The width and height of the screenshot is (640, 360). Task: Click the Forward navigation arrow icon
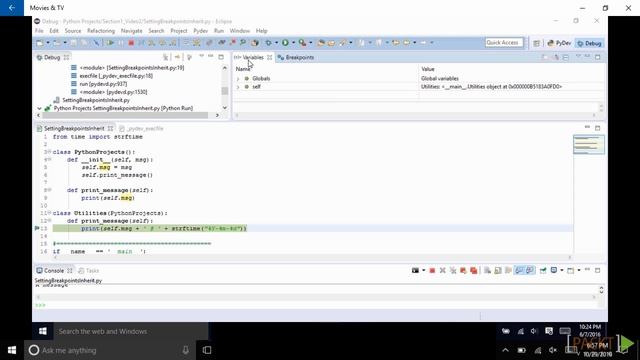pos(423,42)
